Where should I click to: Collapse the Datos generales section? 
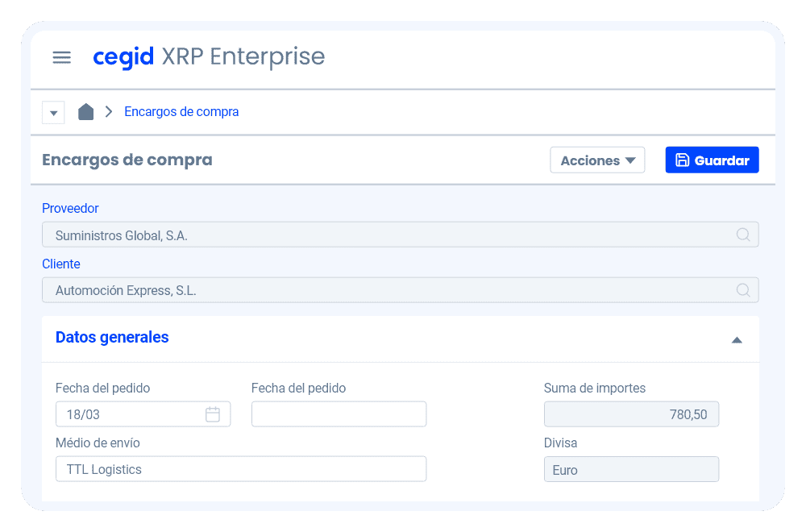736,340
